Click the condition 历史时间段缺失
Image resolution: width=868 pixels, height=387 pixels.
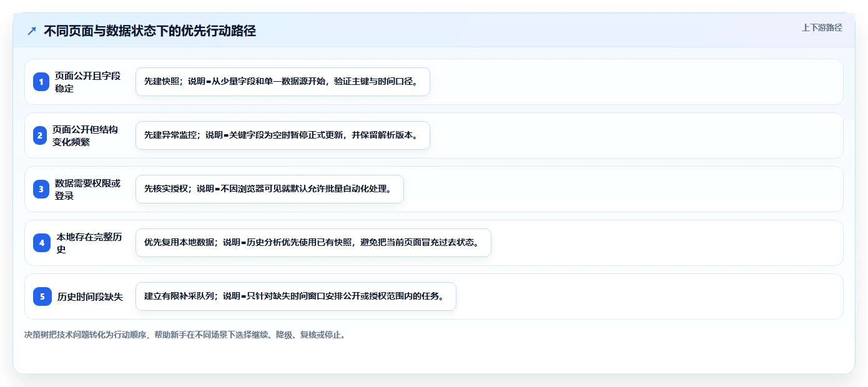pyautogui.click(x=91, y=296)
